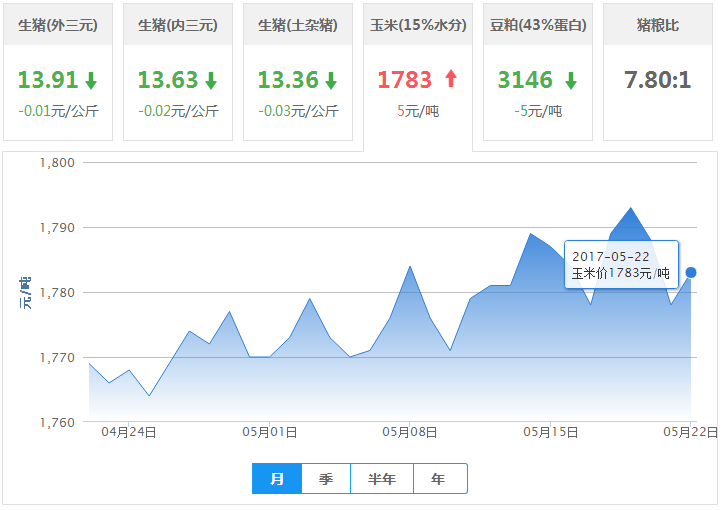Click the 3146 soybean meal value
Image resolution: width=723 pixels, height=510 pixels.
525,80
